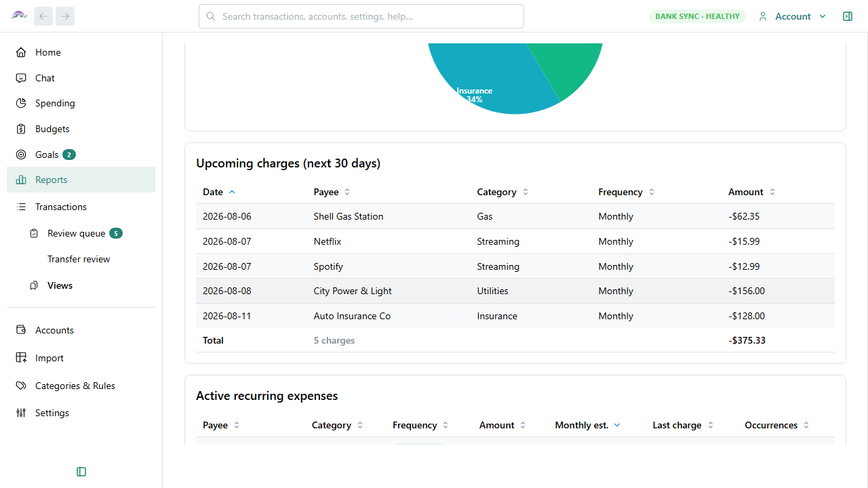Click the Home house icon

point(21,52)
